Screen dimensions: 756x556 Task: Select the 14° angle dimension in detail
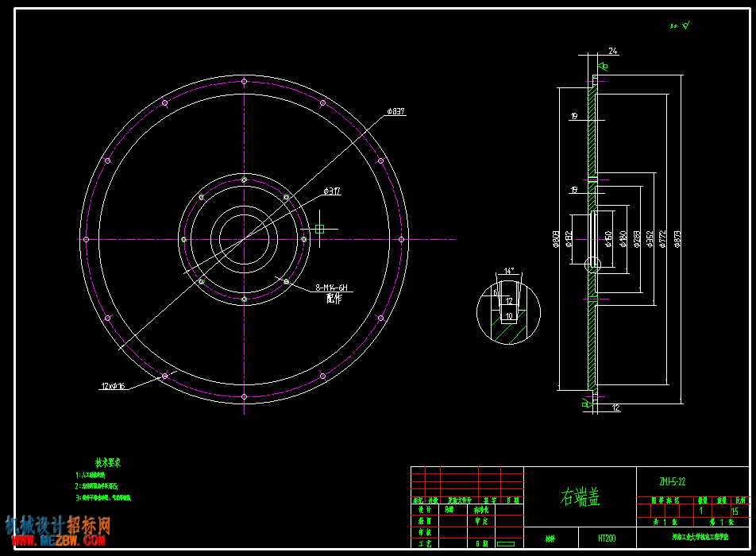(x=509, y=271)
